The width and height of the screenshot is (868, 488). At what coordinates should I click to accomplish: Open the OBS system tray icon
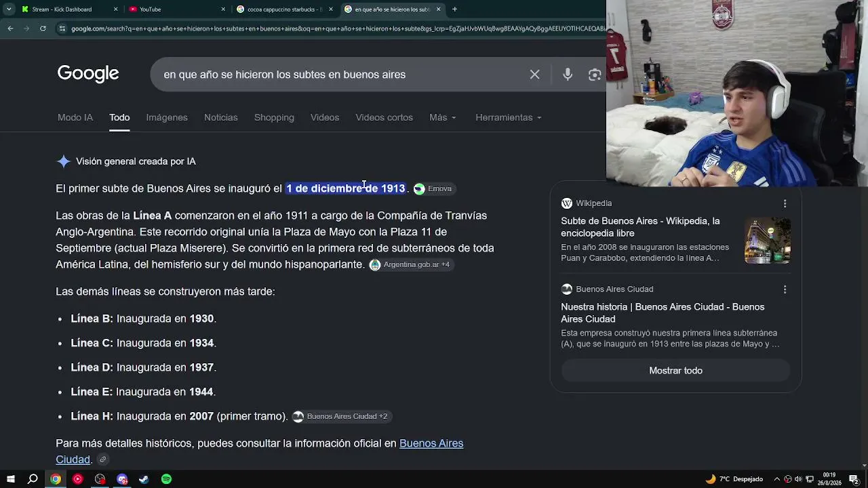click(x=787, y=479)
